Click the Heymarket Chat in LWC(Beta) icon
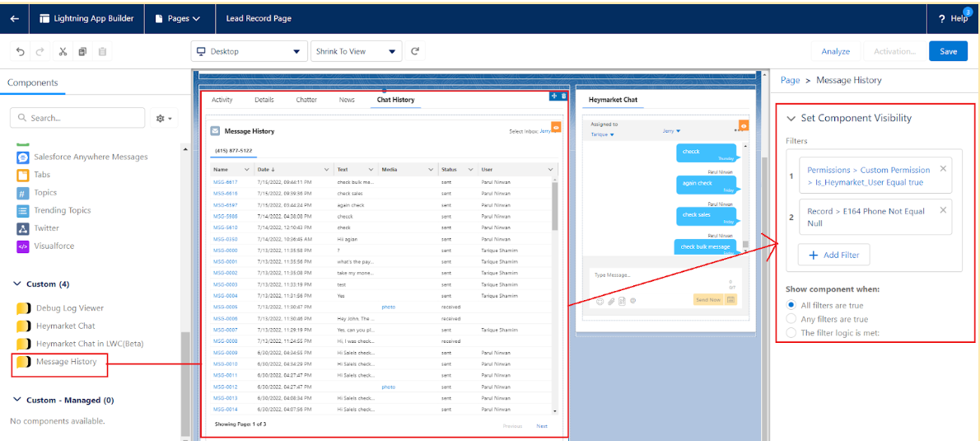The image size is (980, 441). pyautogui.click(x=23, y=344)
